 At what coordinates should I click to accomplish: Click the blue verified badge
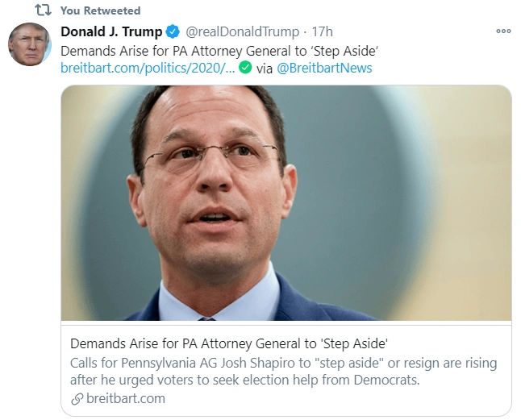click(173, 32)
